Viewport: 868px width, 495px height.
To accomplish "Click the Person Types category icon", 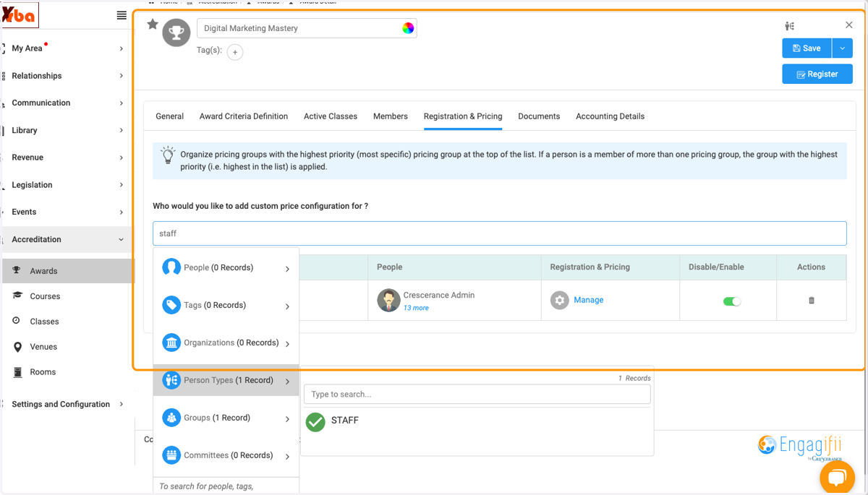I will tap(171, 380).
